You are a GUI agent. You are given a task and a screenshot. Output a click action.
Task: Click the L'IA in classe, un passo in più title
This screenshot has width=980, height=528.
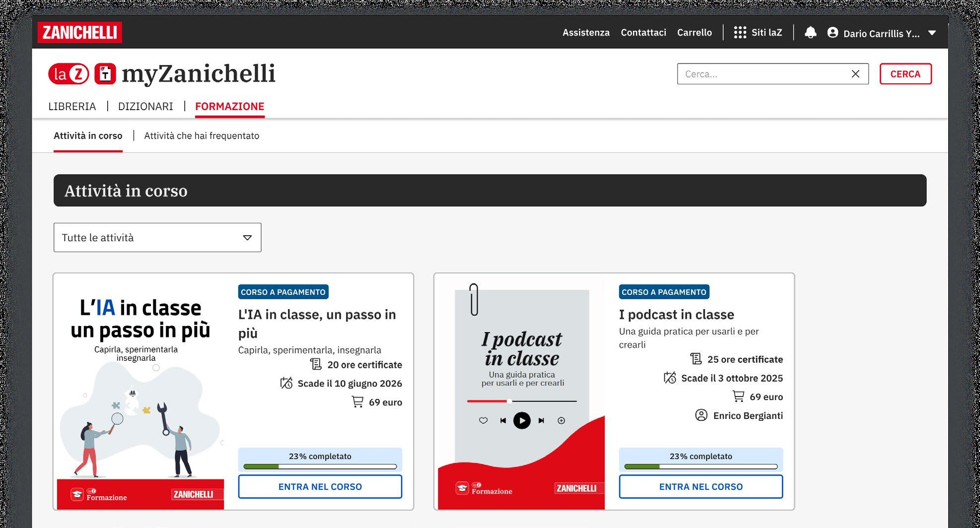[317, 324]
